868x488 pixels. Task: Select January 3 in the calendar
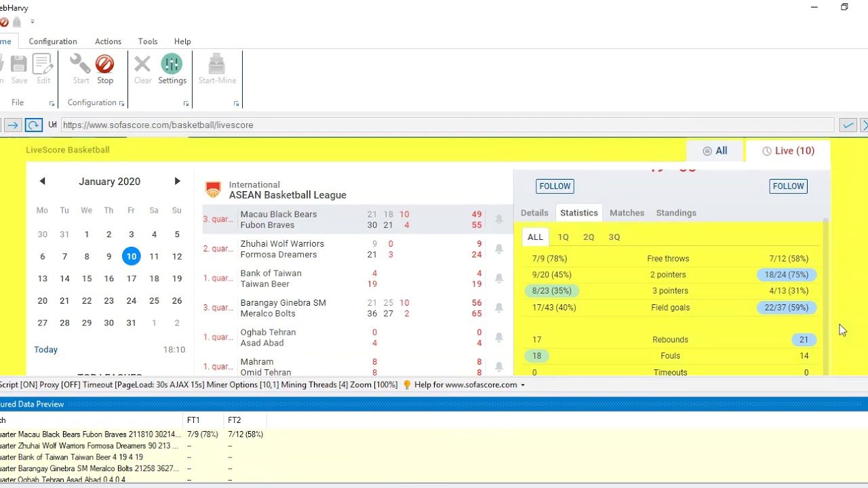point(132,235)
